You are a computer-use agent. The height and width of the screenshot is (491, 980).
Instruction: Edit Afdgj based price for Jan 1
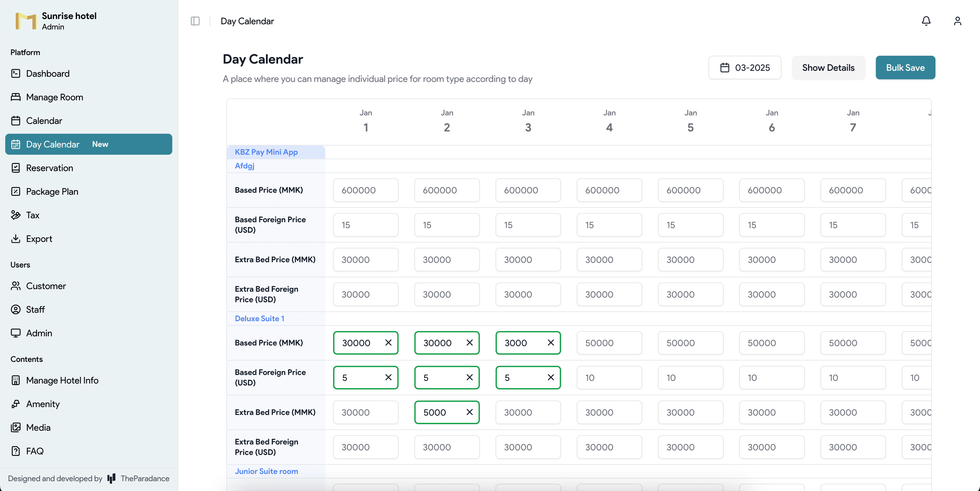pyautogui.click(x=366, y=190)
